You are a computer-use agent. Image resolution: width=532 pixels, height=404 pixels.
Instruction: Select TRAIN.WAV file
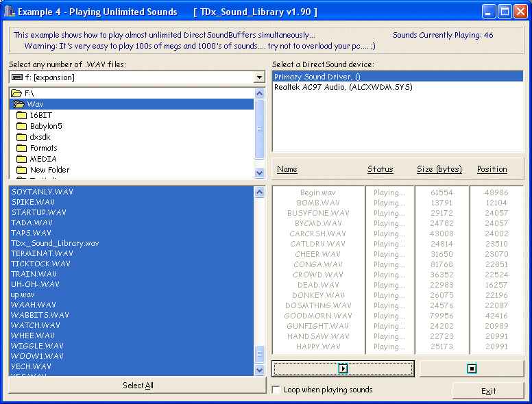[132, 274]
